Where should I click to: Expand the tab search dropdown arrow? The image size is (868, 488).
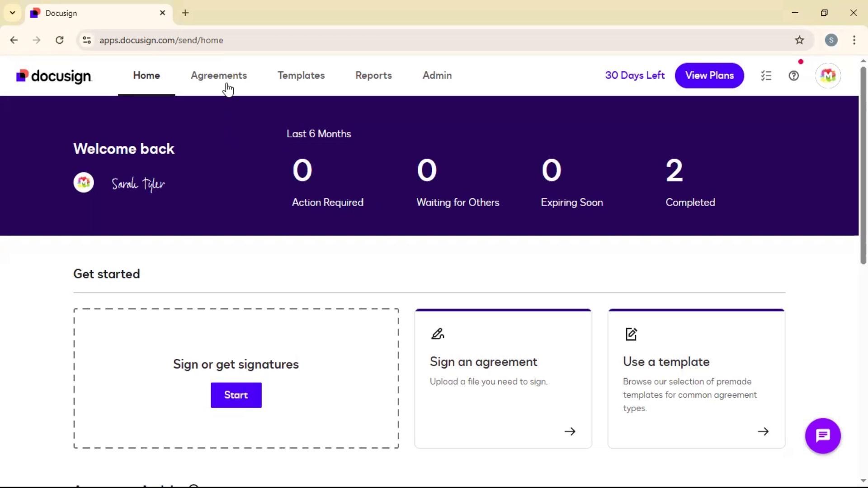[x=13, y=13]
